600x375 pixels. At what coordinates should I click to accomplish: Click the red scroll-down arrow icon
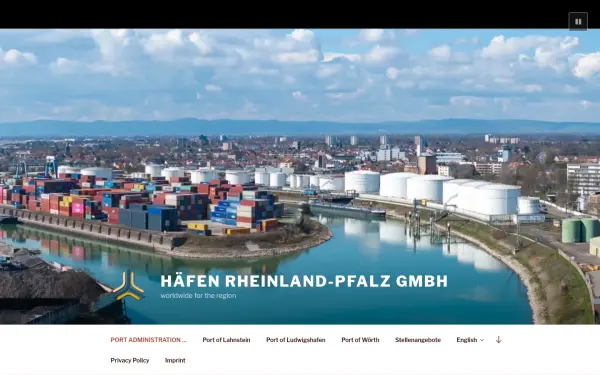click(x=498, y=339)
